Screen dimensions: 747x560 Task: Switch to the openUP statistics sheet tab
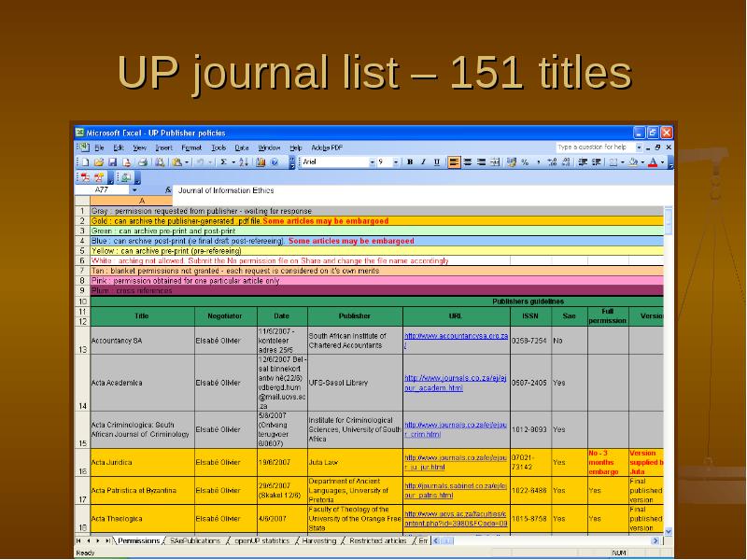pos(261,541)
